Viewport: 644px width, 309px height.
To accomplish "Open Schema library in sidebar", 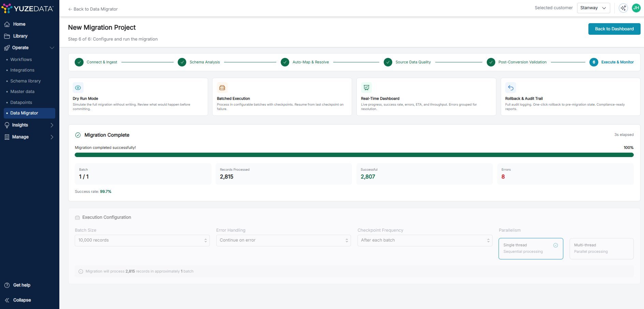I will [26, 81].
